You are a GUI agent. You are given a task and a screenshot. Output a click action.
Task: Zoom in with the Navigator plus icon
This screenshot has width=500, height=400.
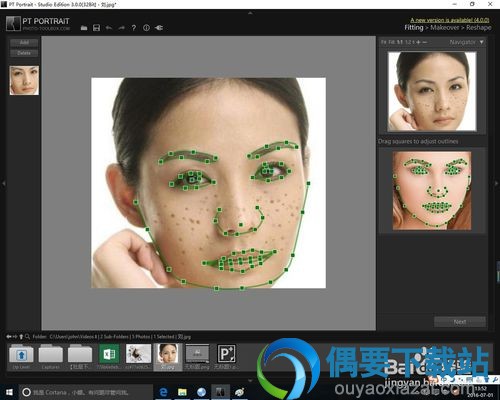[x=418, y=42]
